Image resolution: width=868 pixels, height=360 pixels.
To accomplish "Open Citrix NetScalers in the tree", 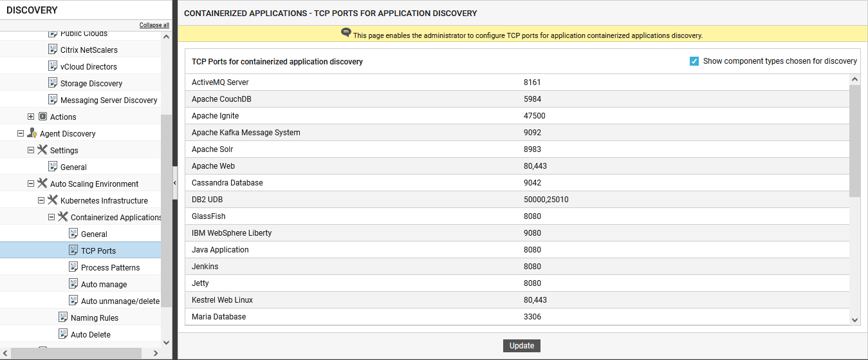I will pos(89,50).
